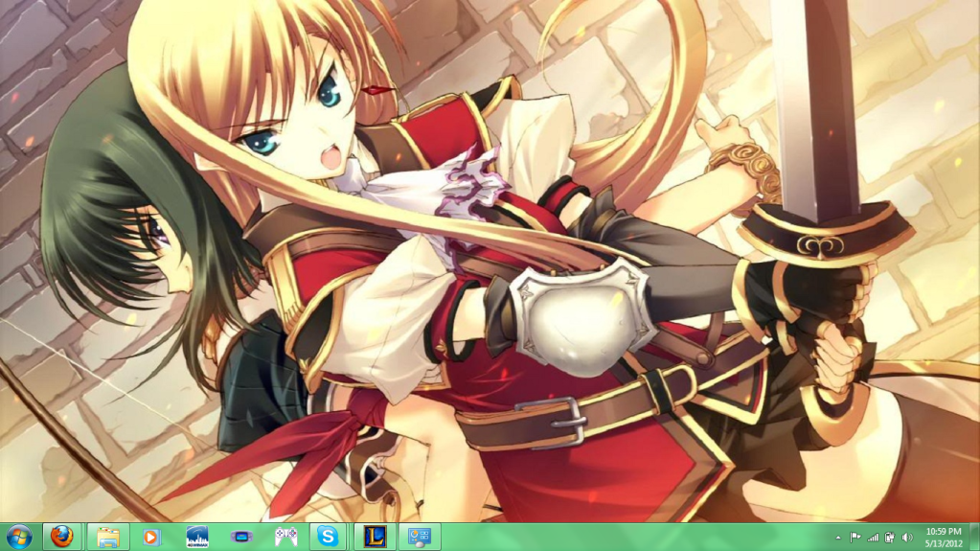The width and height of the screenshot is (980, 551).
Task: Check the battery power status icon
Action: tap(890, 538)
